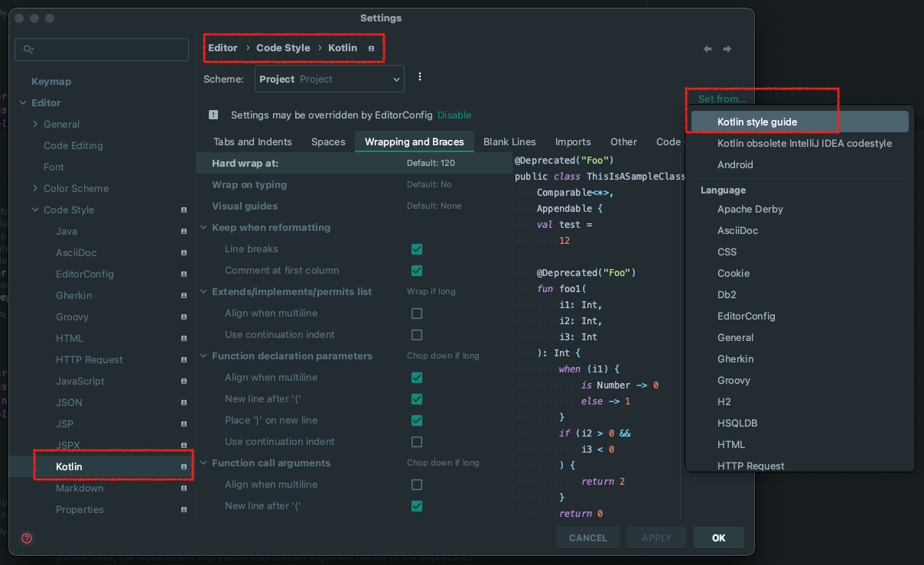Image resolution: width=924 pixels, height=565 pixels.
Task: Click the APPLY button
Action: [656, 537]
